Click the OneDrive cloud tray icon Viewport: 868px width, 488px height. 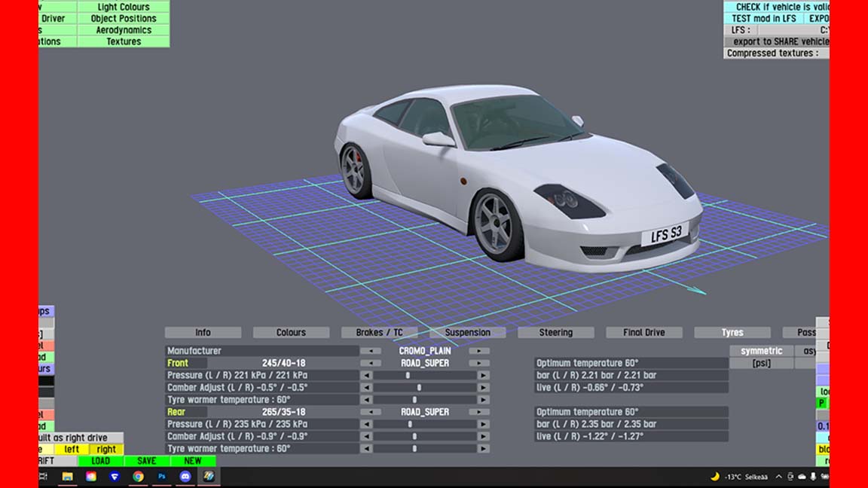802,477
